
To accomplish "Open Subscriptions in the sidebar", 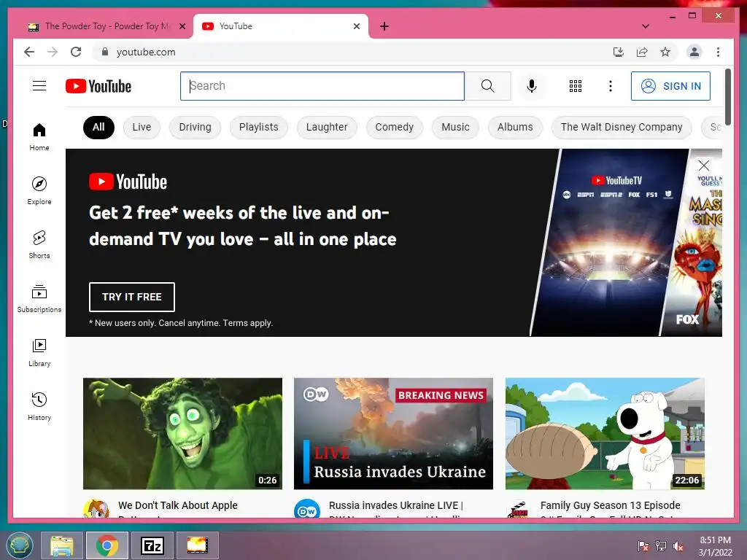I will [39, 298].
